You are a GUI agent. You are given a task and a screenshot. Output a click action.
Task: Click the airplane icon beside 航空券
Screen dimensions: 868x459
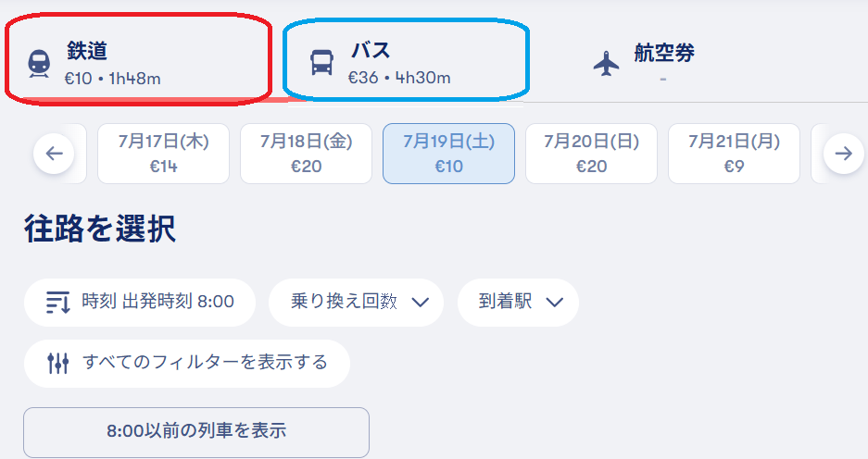pos(606,63)
